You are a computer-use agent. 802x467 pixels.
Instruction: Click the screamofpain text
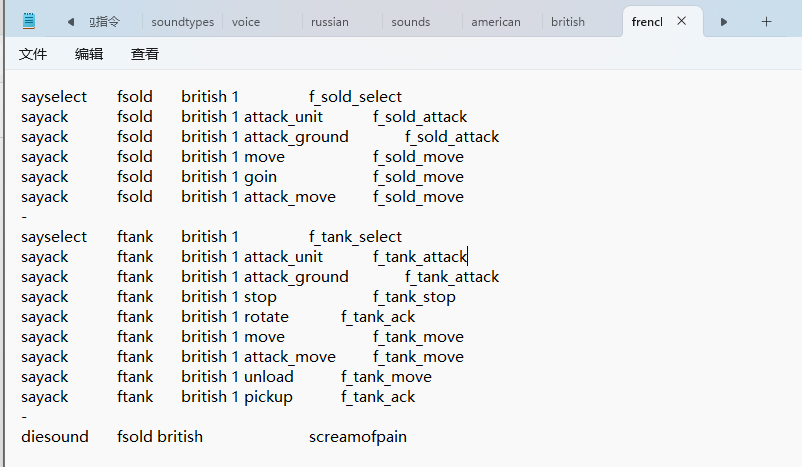click(358, 437)
